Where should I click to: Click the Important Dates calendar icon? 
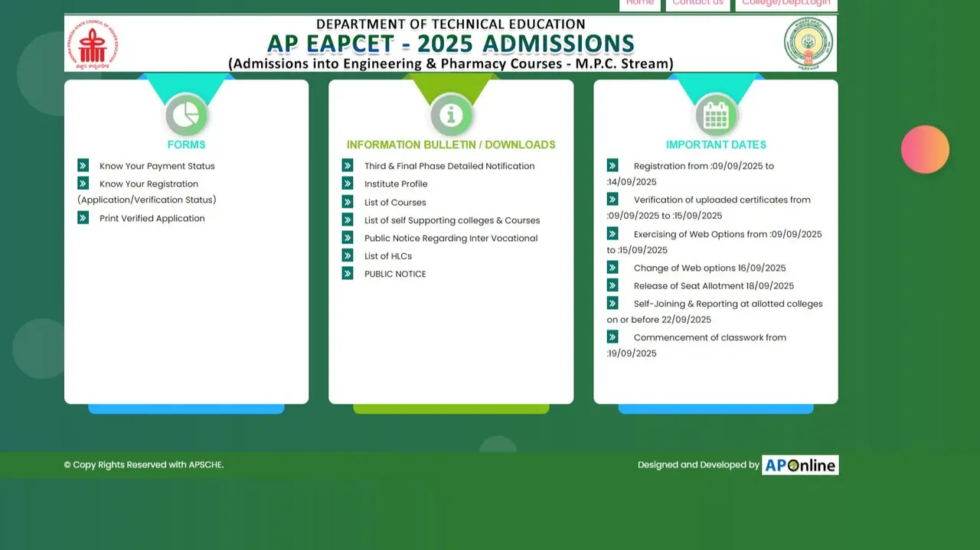pyautogui.click(x=715, y=113)
